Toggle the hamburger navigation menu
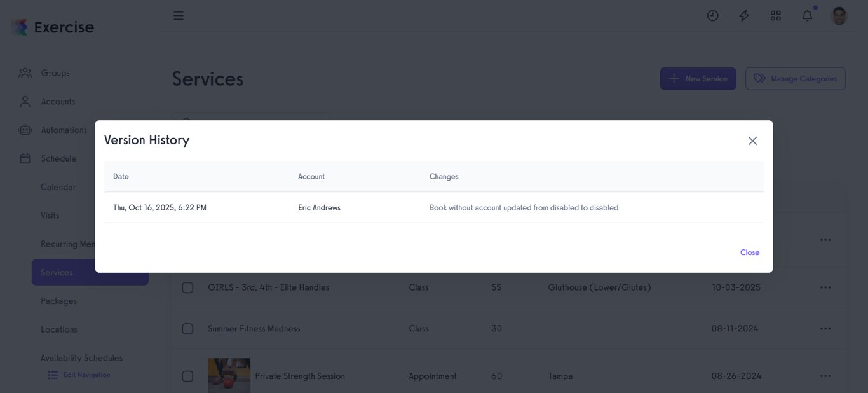Screen dimensions: 868x393 coord(179,15)
